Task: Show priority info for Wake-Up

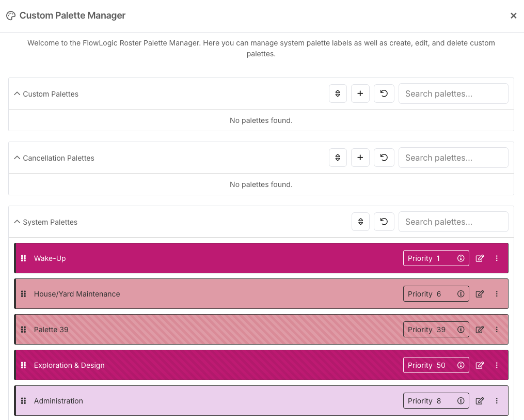Action: 461,258
